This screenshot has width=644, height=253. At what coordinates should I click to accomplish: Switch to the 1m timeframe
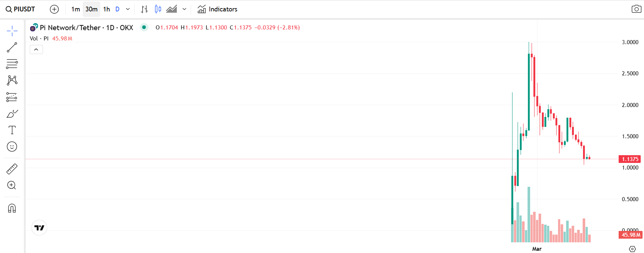(x=76, y=9)
